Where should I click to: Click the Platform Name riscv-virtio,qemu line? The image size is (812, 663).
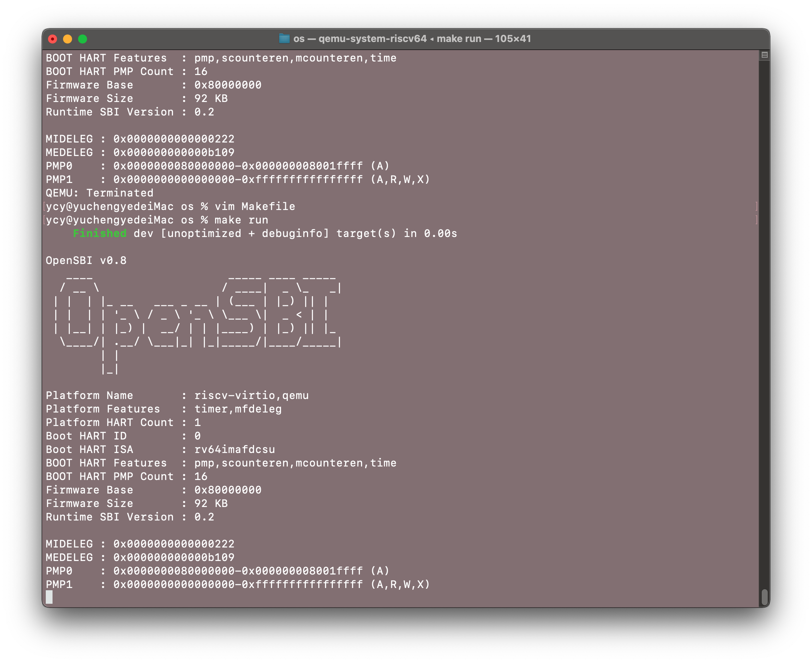[178, 395]
